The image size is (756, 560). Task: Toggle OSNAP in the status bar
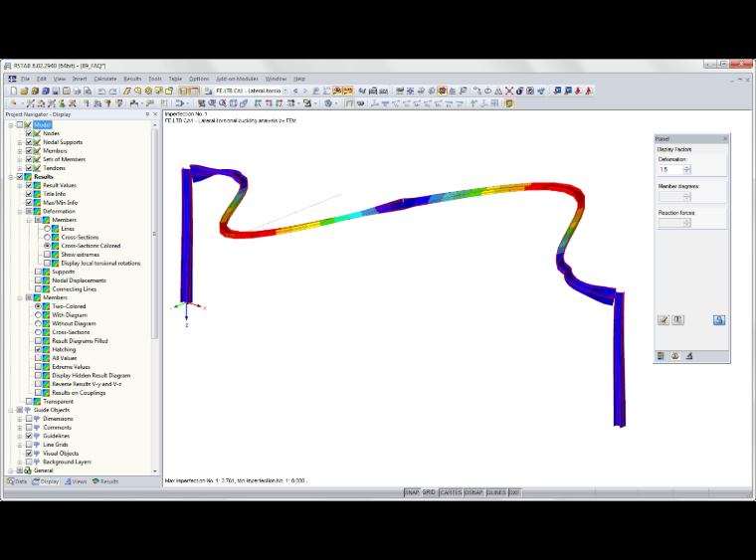pyautogui.click(x=473, y=492)
